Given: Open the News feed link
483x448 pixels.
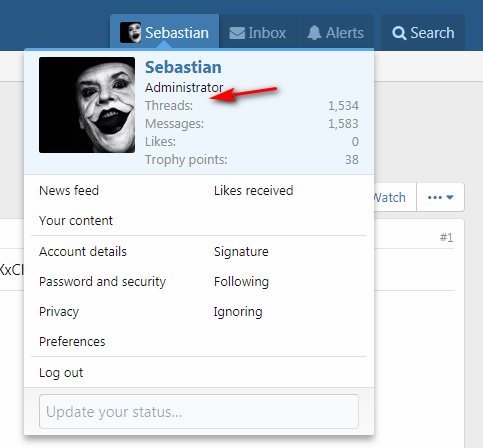Looking at the screenshot, I should tap(69, 191).
